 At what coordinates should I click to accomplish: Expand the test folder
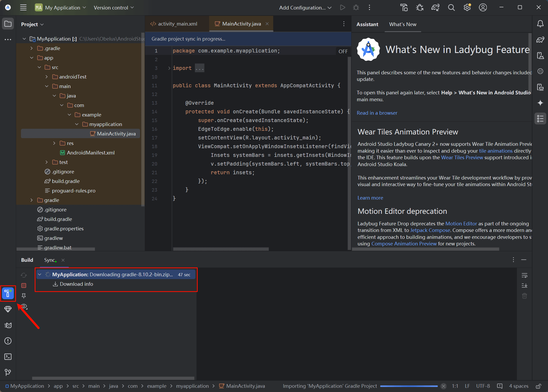click(x=47, y=162)
